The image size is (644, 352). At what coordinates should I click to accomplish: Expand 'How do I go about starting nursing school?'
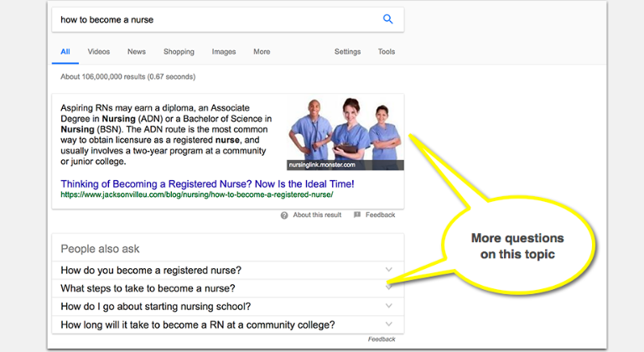pyautogui.click(x=228, y=307)
